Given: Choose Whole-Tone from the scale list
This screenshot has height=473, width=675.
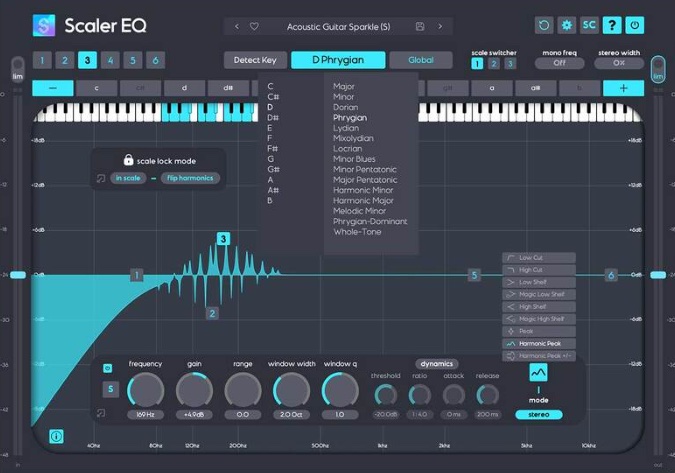Looking at the screenshot, I should [357, 232].
